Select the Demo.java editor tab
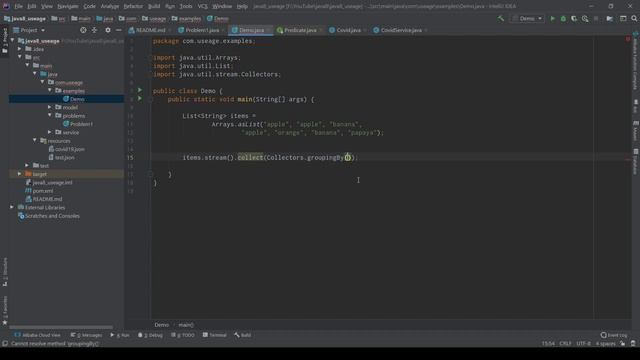 pyautogui.click(x=250, y=30)
